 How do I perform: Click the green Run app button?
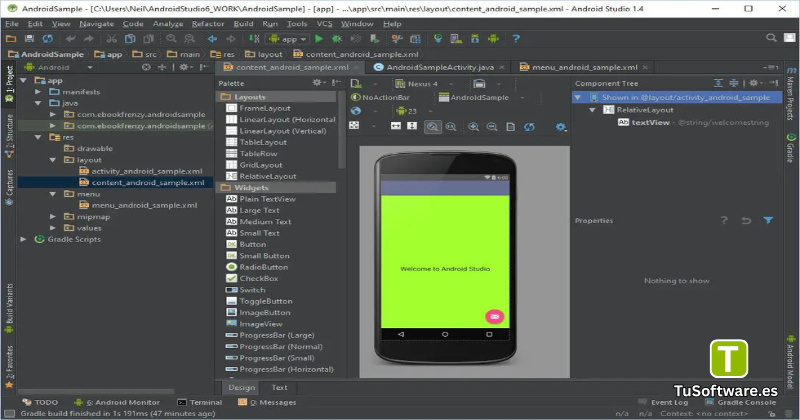point(319,39)
